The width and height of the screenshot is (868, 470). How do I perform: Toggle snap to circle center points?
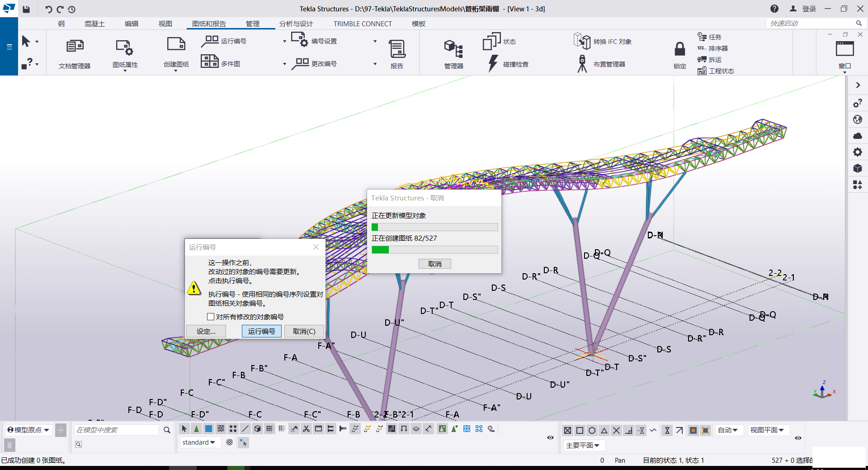(592, 431)
